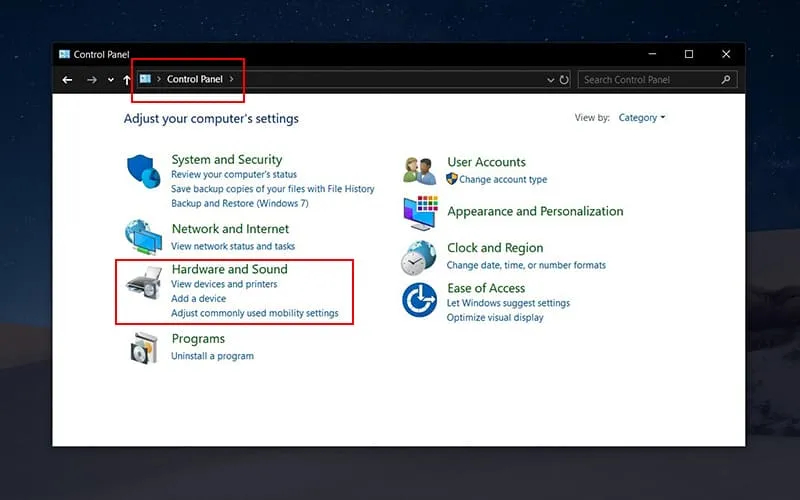
Task: Open the Change account type link
Action: (503, 180)
